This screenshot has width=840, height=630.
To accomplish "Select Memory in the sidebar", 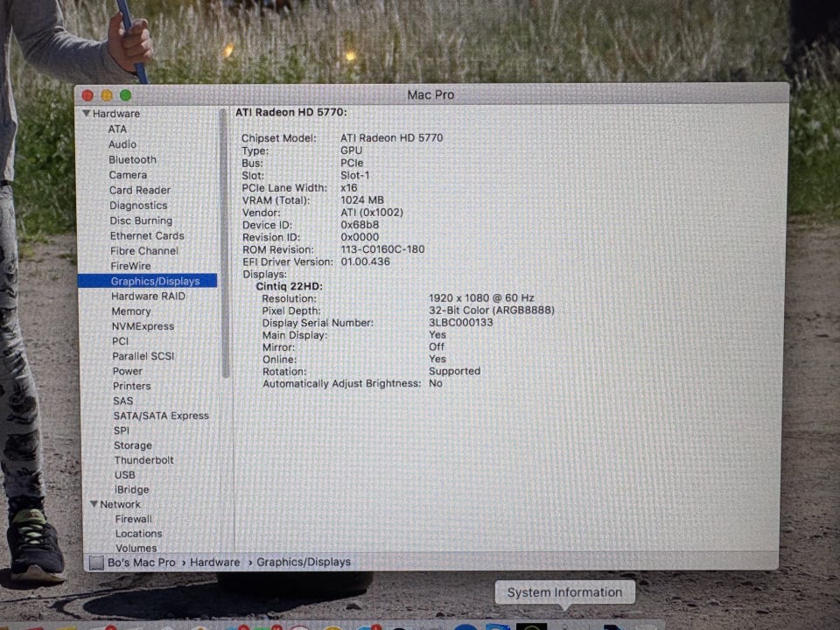I will [131, 311].
